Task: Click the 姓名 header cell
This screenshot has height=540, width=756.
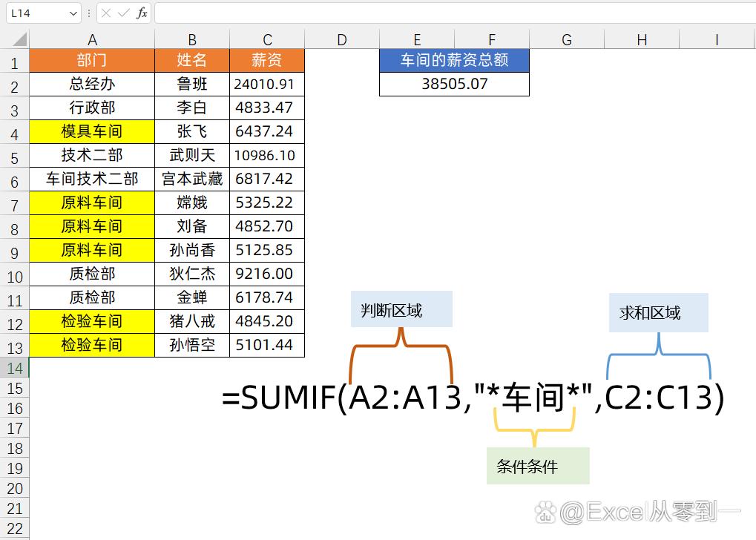Action: point(192,60)
